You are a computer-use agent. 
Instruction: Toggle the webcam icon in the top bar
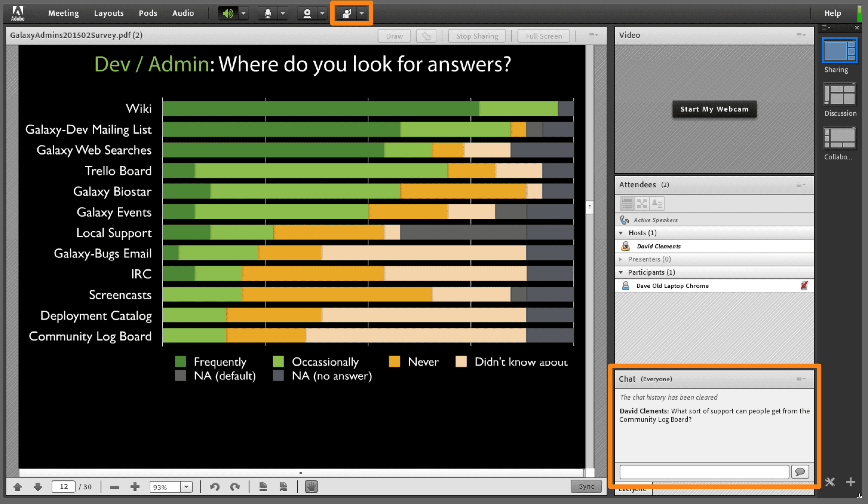[x=307, y=13]
